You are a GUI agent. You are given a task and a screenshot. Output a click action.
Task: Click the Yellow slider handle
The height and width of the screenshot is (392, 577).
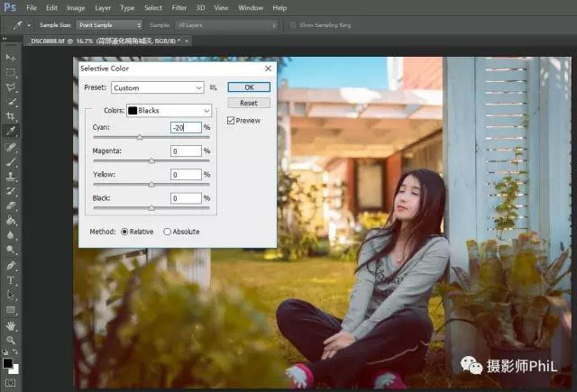tap(151, 184)
